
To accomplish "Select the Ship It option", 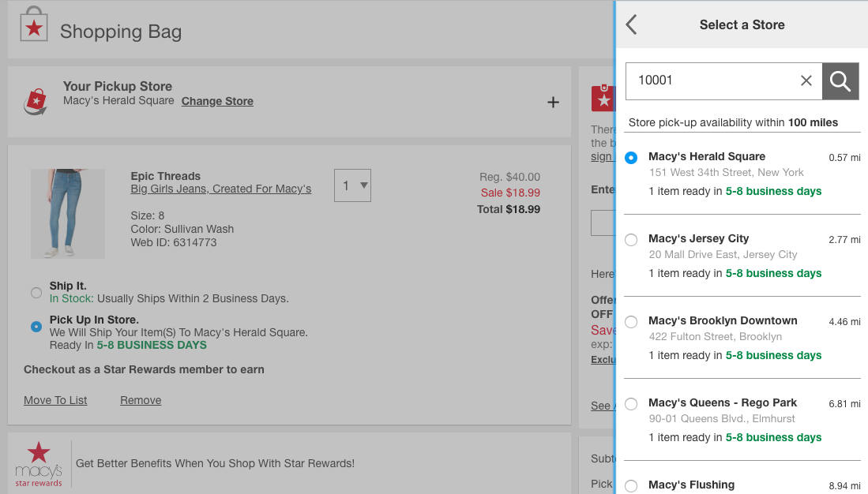I will coord(36,292).
